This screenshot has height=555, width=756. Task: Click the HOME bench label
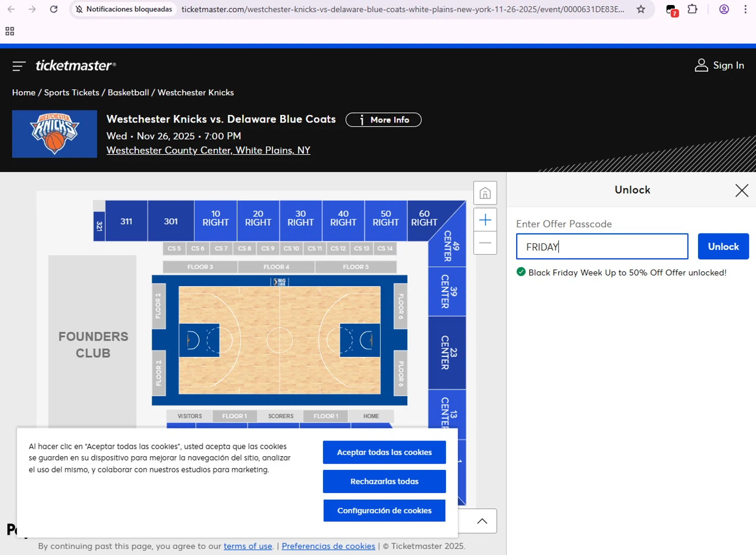(371, 416)
